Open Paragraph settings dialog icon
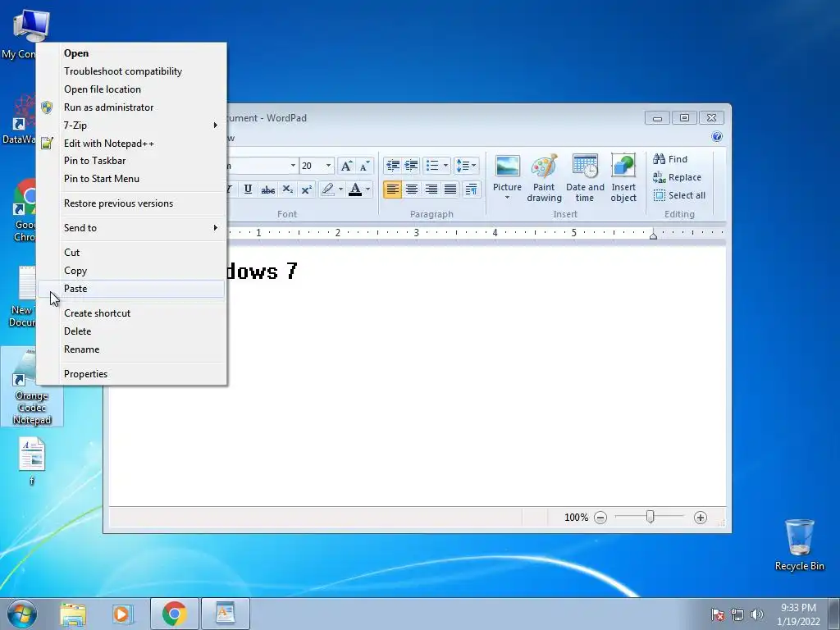The height and width of the screenshot is (630, 840). (471, 189)
